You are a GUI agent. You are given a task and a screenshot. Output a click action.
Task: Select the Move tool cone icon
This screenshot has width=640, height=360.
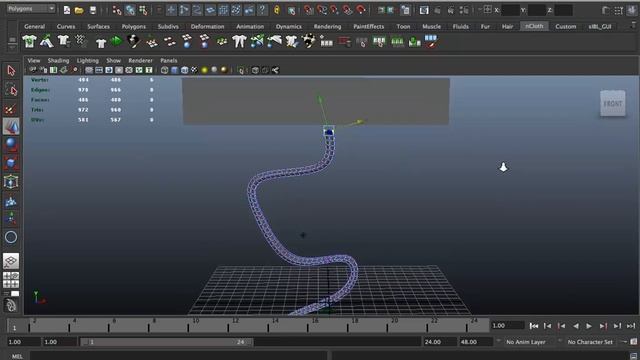[x=11, y=127]
